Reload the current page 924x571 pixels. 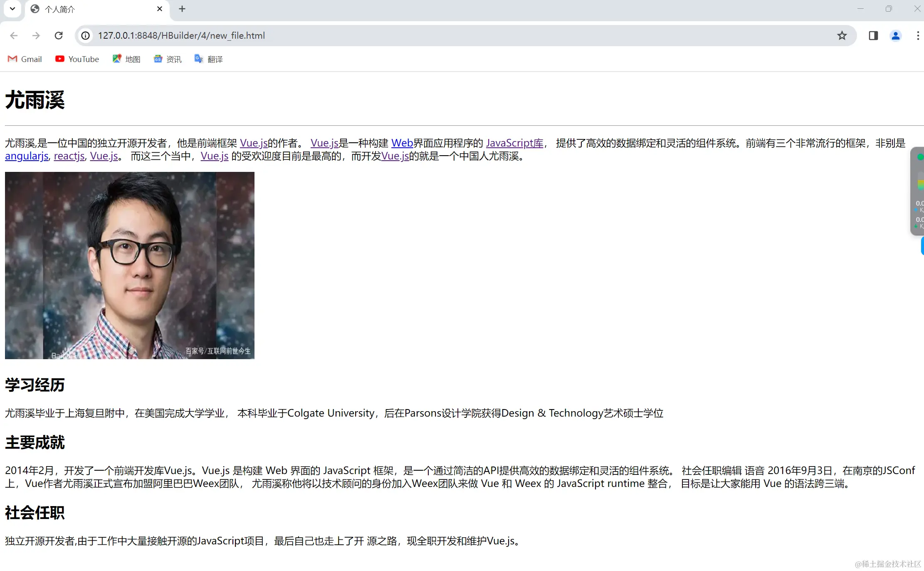(x=59, y=36)
